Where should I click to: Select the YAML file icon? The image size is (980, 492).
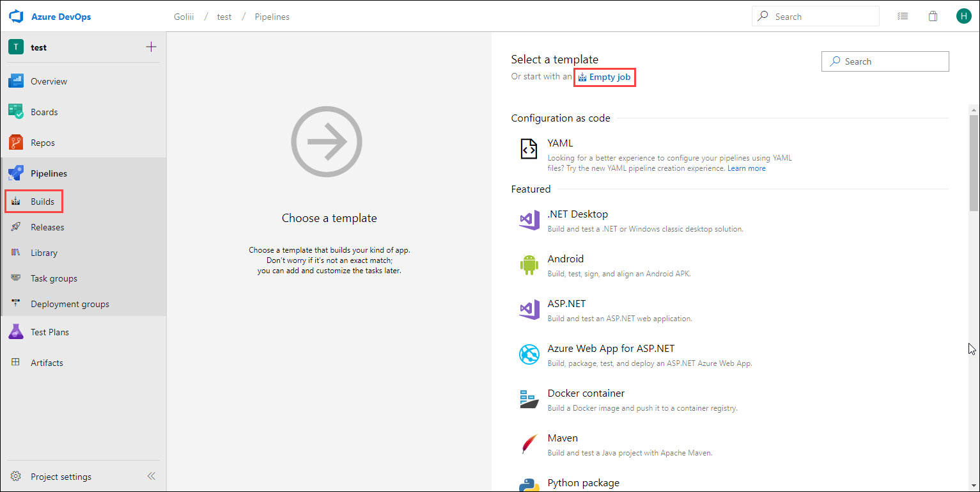click(529, 149)
